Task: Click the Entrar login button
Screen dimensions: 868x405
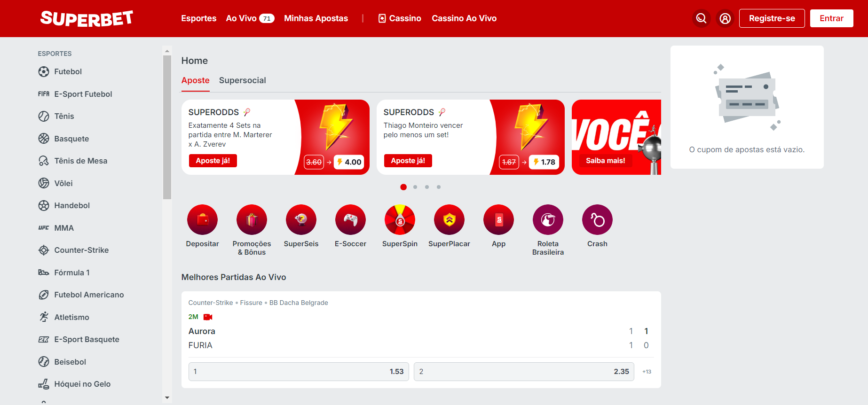Action: click(x=831, y=18)
